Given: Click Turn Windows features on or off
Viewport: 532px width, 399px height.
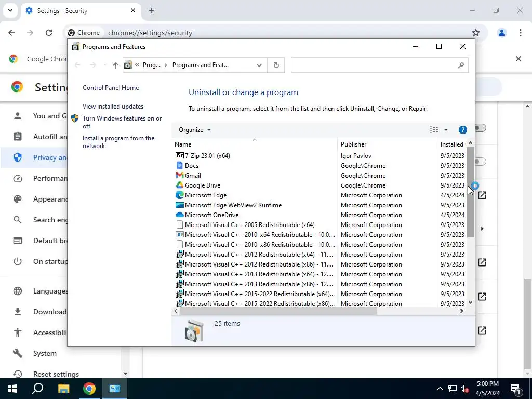Looking at the screenshot, I should [x=122, y=122].
